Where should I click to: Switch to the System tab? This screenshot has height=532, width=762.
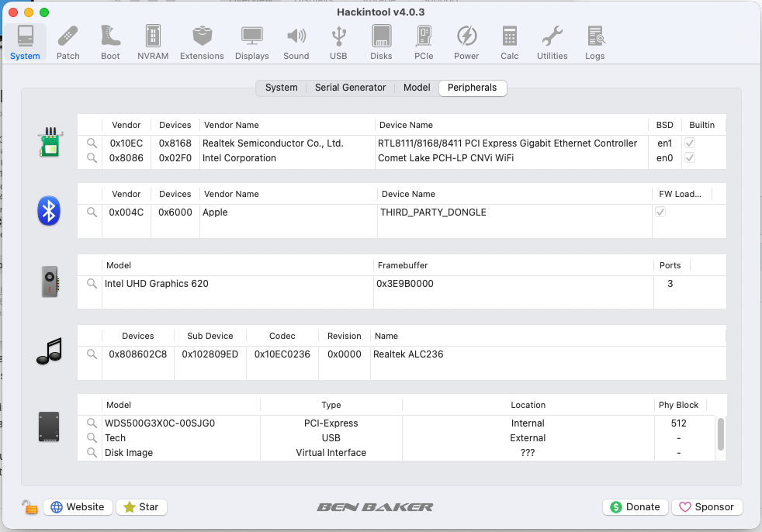click(282, 88)
